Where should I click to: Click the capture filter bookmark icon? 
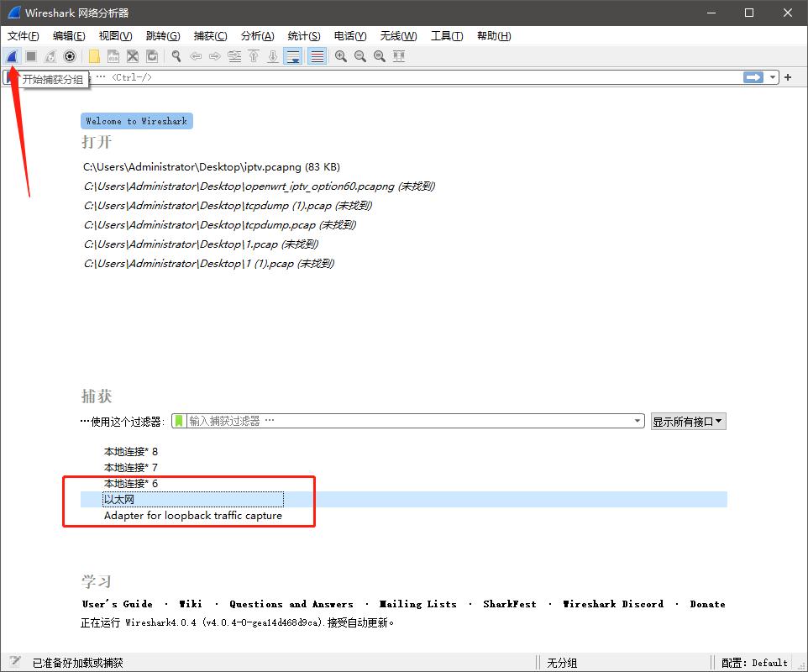pos(179,421)
